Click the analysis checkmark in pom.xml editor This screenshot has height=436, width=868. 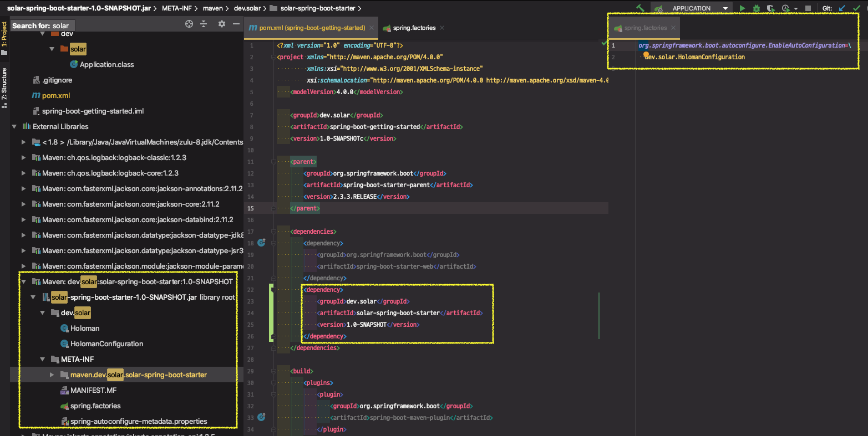[605, 43]
